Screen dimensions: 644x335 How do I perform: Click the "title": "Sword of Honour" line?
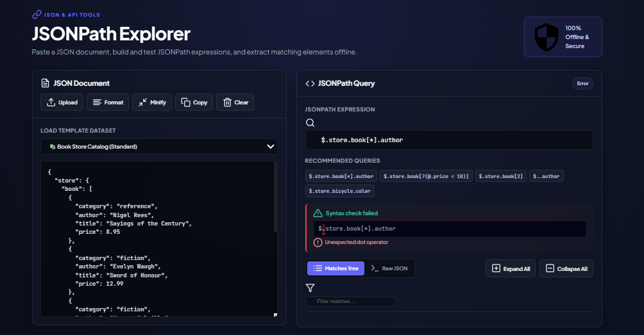(122, 275)
